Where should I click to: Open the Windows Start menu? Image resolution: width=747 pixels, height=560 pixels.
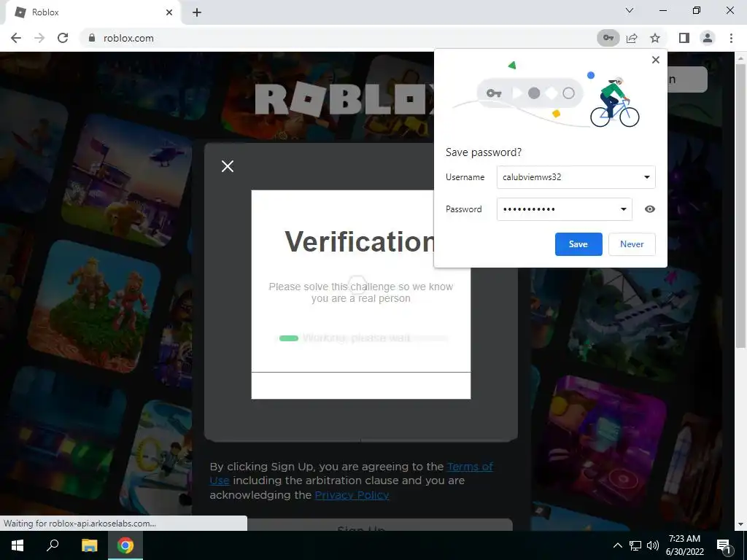(x=18, y=545)
